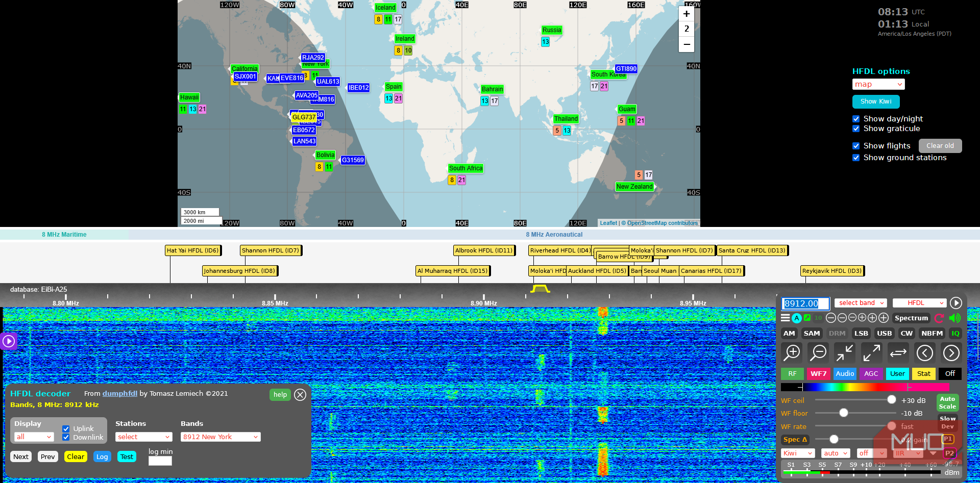This screenshot has height=483, width=980.
Task: Click the Clear old button
Action: (940, 146)
